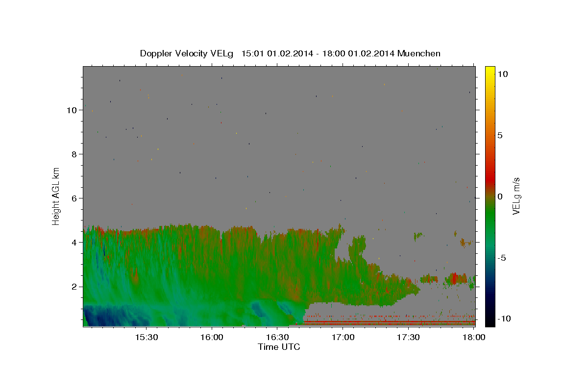Click the 15:30 time tick label
588x392 pixels.
(146, 338)
